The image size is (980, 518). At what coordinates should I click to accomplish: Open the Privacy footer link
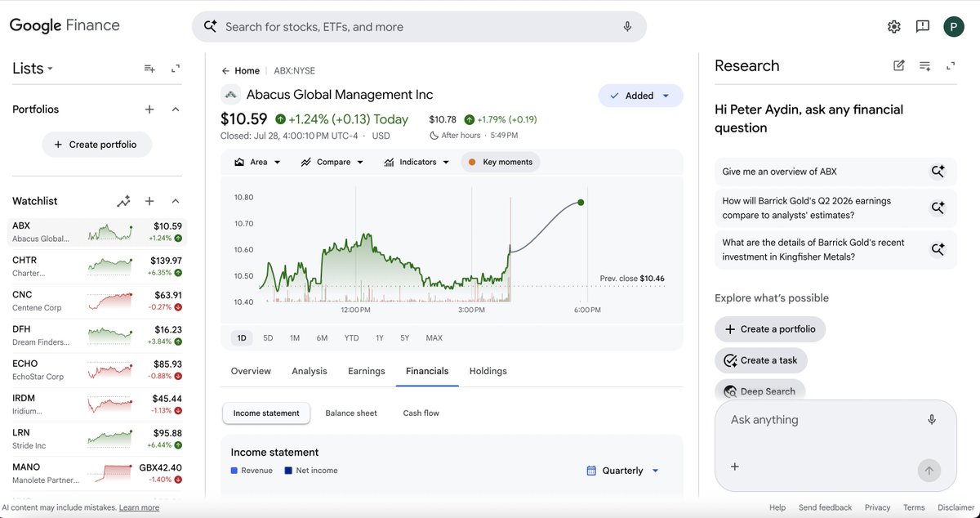click(x=878, y=507)
